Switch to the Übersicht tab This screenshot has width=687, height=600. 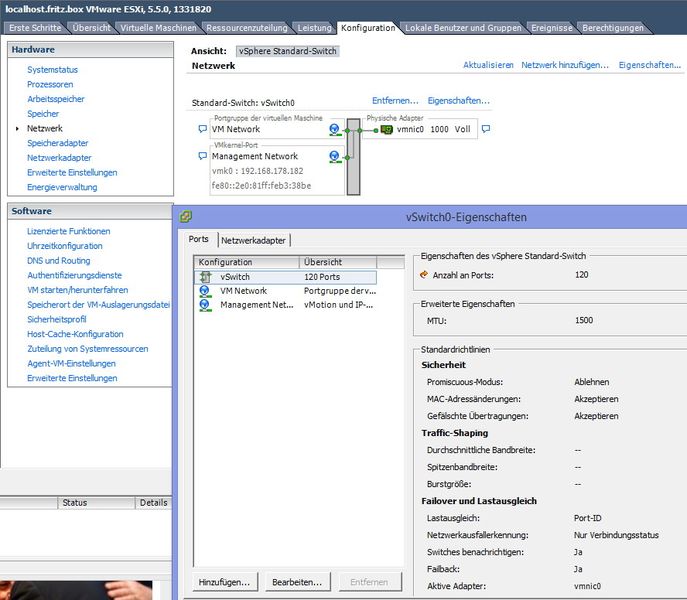point(92,28)
